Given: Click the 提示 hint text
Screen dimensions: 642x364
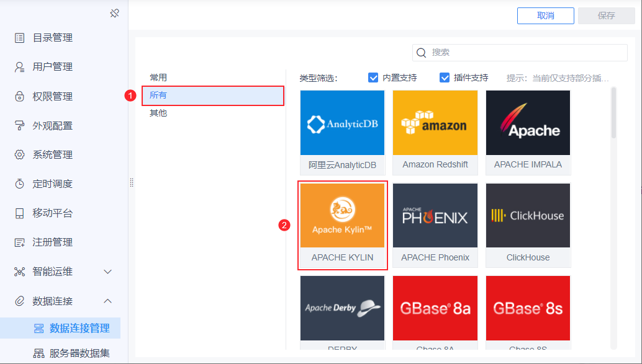Looking at the screenshot, I should pos(558,78).
